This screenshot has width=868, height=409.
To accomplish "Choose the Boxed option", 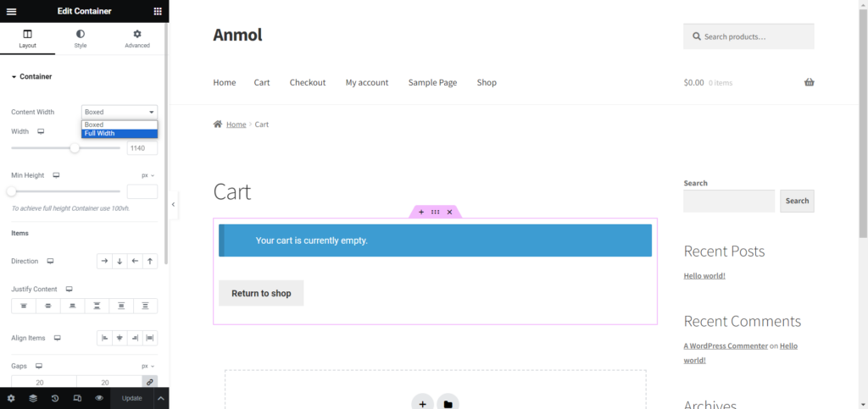I will point(120,125).
